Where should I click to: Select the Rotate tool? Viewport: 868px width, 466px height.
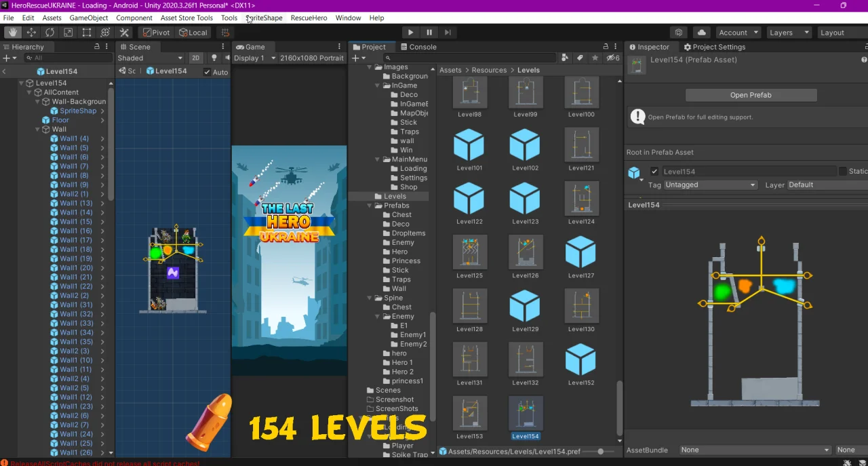(x=50, y=33)
